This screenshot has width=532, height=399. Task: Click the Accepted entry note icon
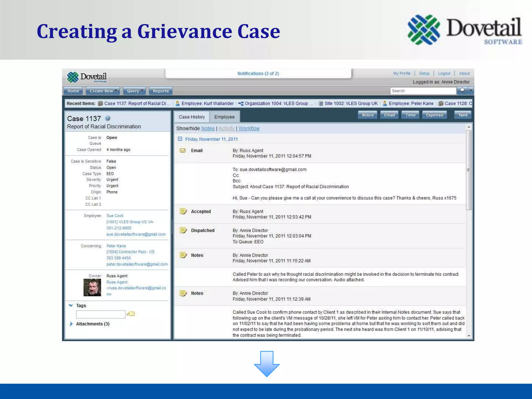pos(183,211)
